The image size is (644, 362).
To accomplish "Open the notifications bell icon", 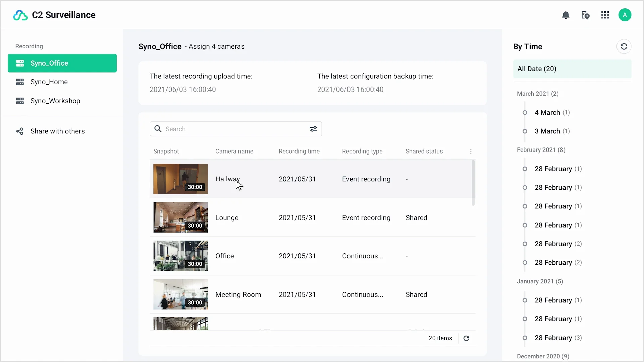I will [x=566, y=15].
